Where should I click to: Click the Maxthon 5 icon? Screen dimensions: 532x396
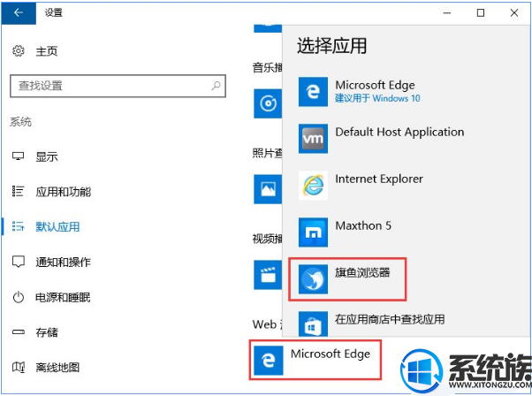[x=313, y=232]
